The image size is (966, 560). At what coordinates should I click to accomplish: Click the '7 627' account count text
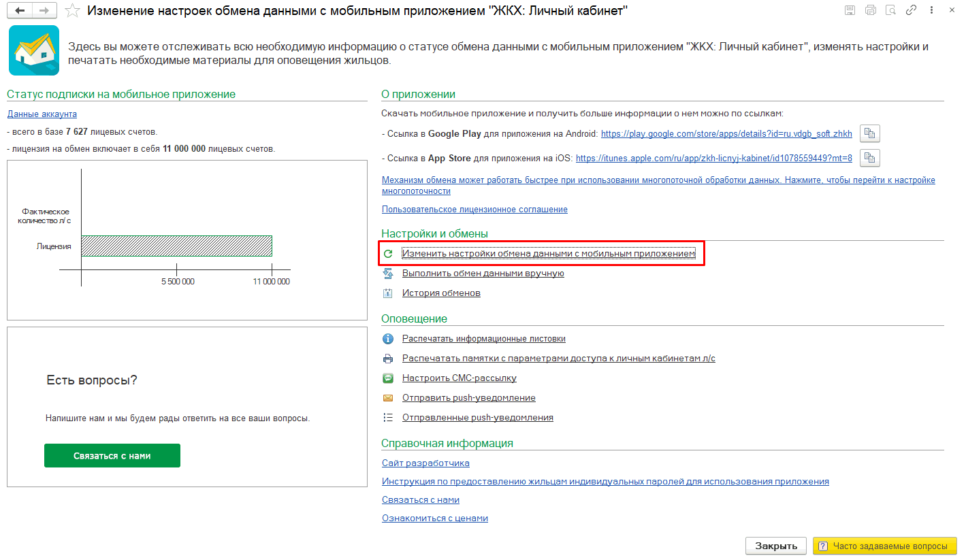coord(78,131)
